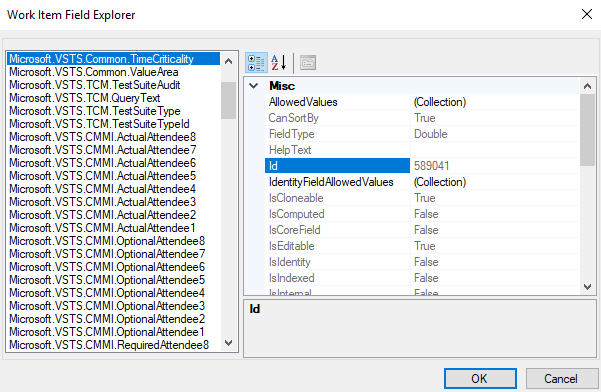Select Microsoft.VSTS.CMMI.OptionalAttendee4 field
This screenshot has height=392, width=601.
pos(114,293)
